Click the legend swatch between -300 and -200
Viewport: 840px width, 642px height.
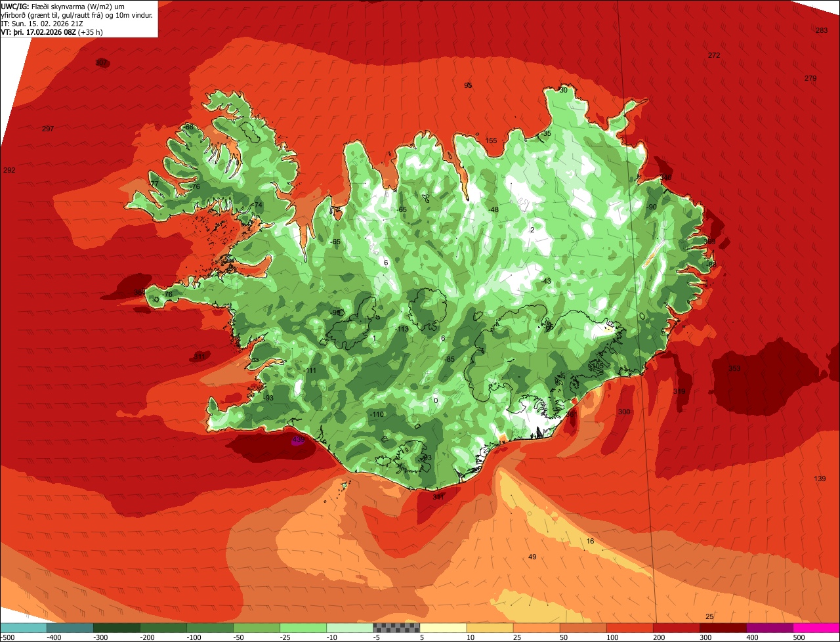point(117,628)
